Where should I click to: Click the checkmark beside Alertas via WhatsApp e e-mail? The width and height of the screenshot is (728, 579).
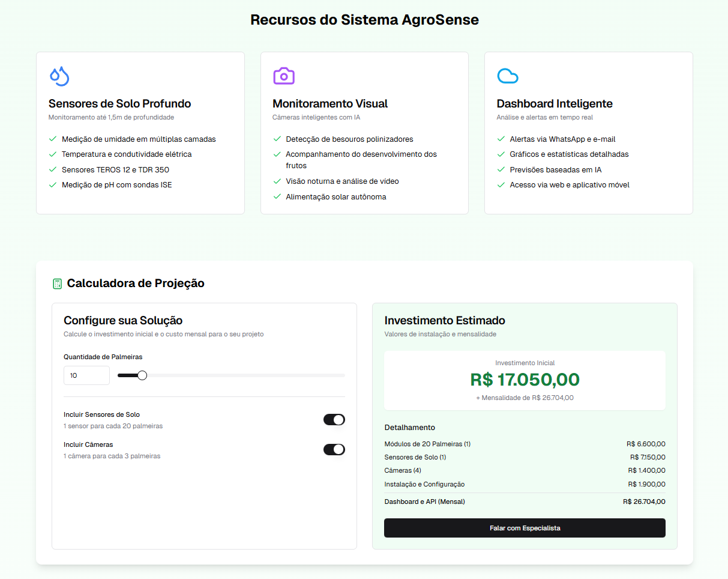(501, 139)
